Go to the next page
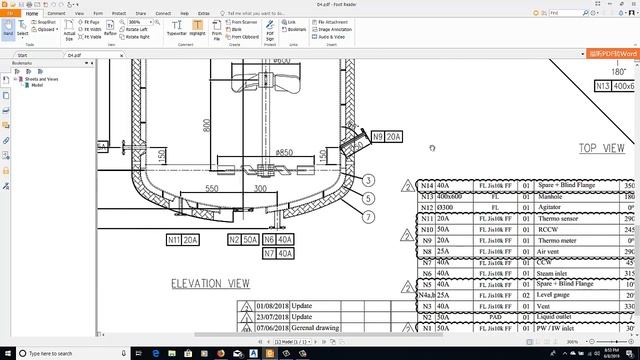The width and height of the screenshot is (640, 360). [x=316, y=342]
